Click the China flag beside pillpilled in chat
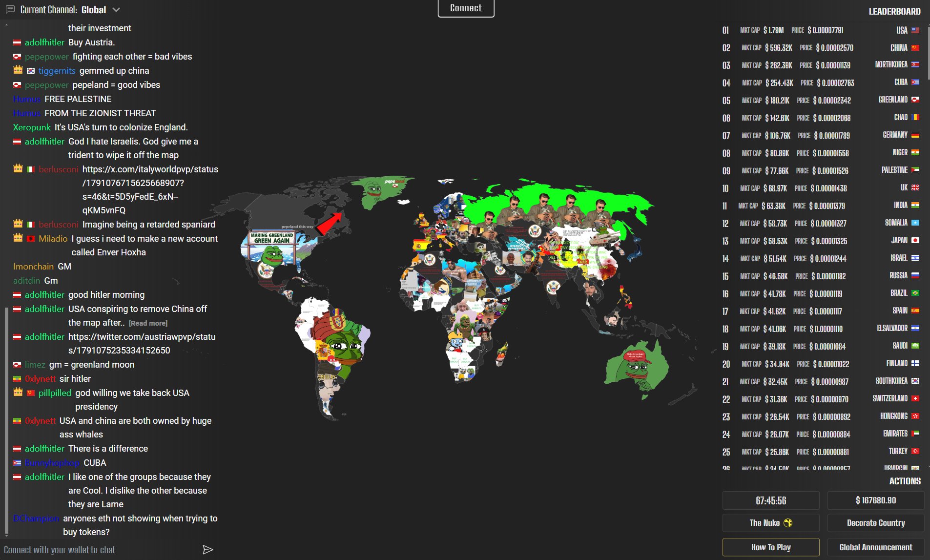Image resolution: width=930 pixels, height=560 pixels. pyautogui.click(x=31, y=393)
